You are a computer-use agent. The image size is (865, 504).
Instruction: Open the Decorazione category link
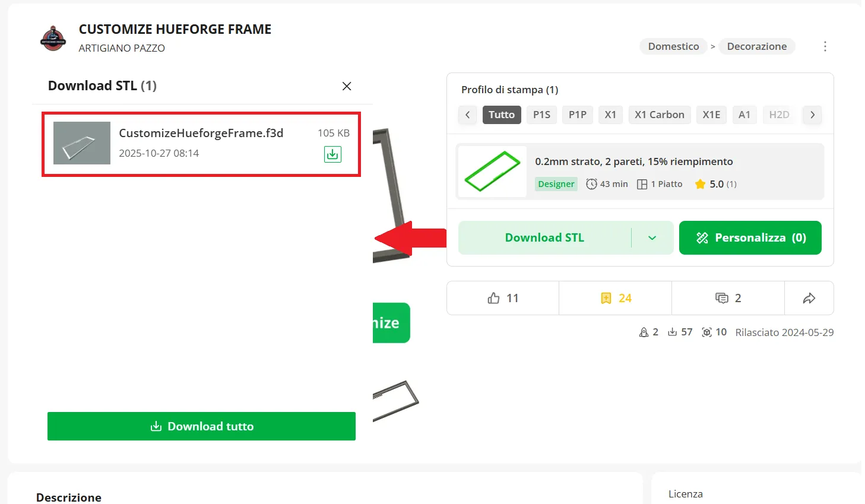click(x=757, y=46)
